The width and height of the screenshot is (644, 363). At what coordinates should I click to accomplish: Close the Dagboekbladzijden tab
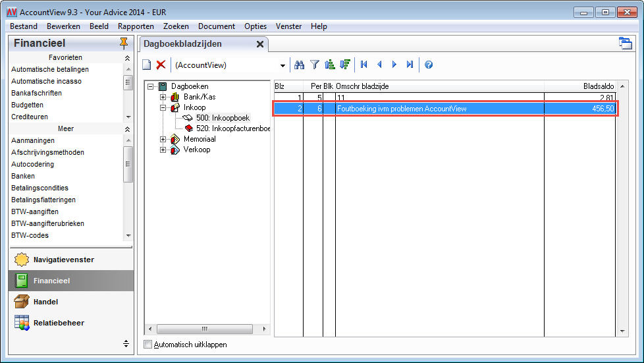point(260,44)
